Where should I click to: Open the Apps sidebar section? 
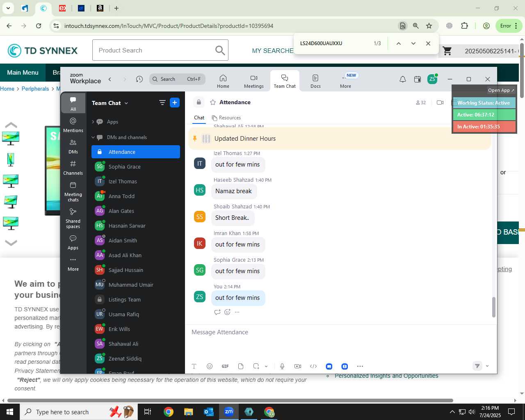click(73, 242)
